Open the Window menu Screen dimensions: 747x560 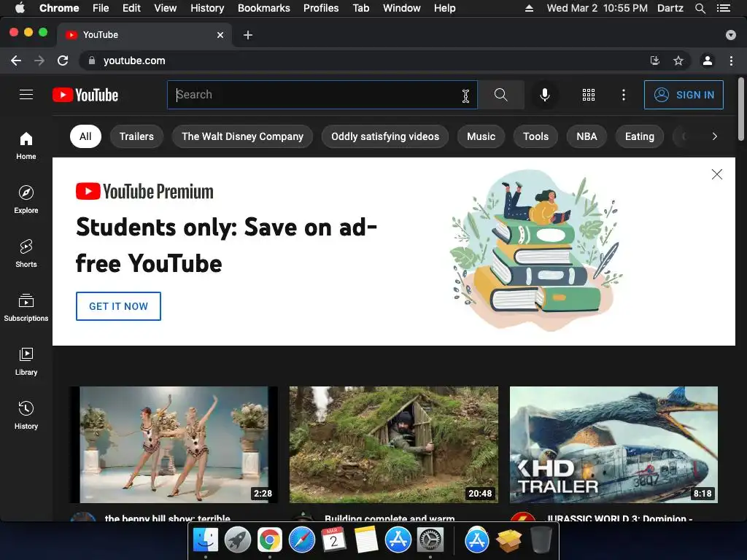pos(402,8)
